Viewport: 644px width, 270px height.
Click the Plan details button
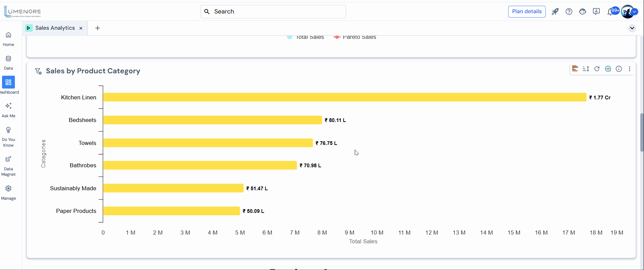click(526, 11)
